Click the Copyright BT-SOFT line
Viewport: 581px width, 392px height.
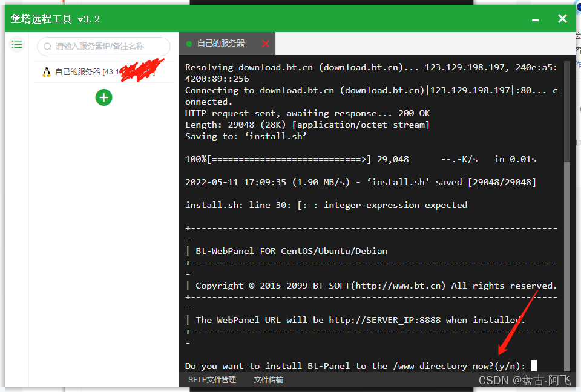tap(372, 286)
